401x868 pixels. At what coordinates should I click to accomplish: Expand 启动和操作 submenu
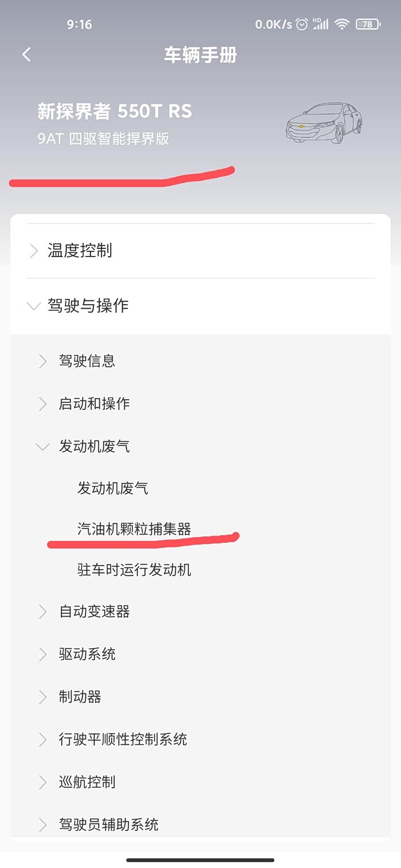(x=94, y=404)
